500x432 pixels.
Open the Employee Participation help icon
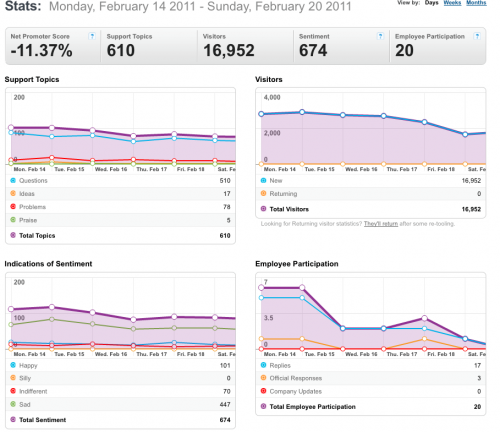(477, 36)
